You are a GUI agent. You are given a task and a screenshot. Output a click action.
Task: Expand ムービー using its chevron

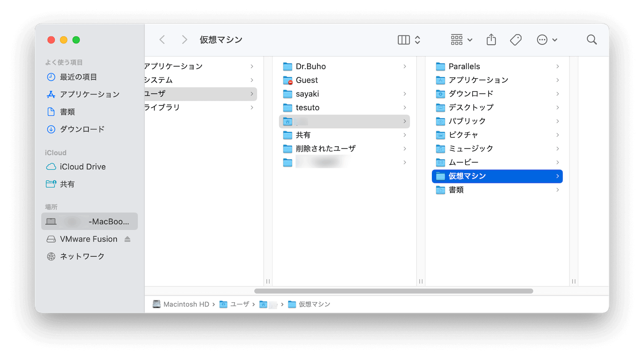coord(558,163)
